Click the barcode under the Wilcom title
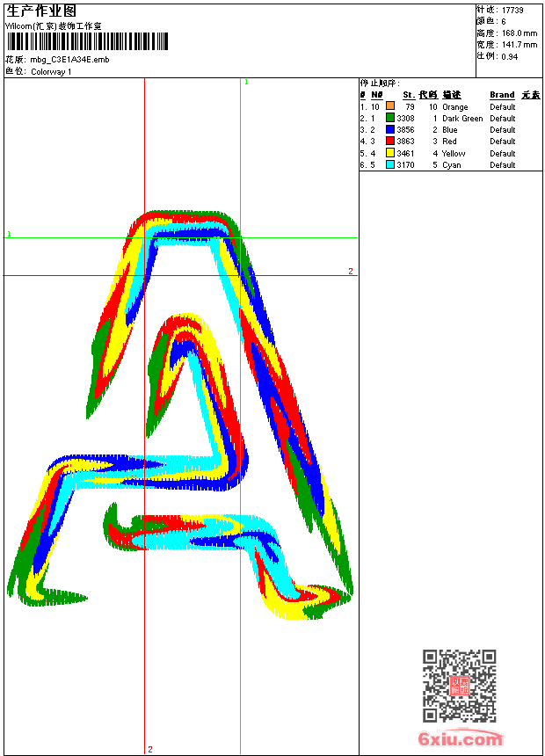Image resolution: width=545 pixels, height=756 pixels. [85, 42]
